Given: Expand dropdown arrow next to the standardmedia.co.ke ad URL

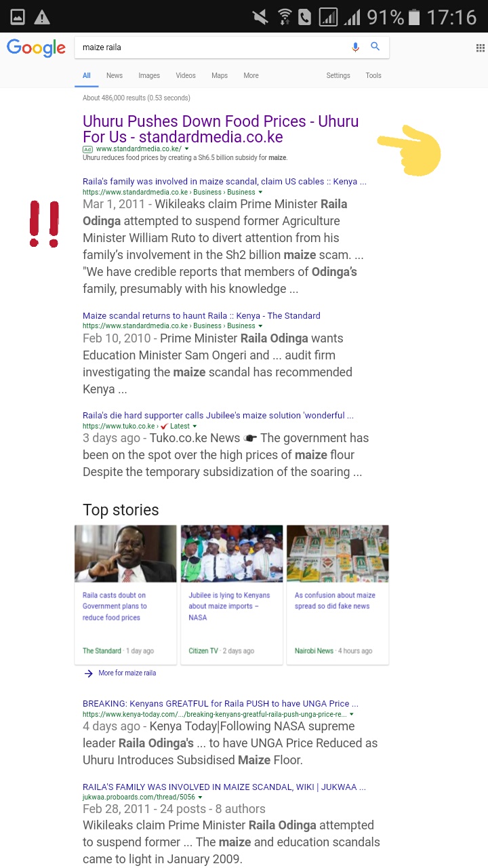Looking at the screenshot, I should click(187, 149).
